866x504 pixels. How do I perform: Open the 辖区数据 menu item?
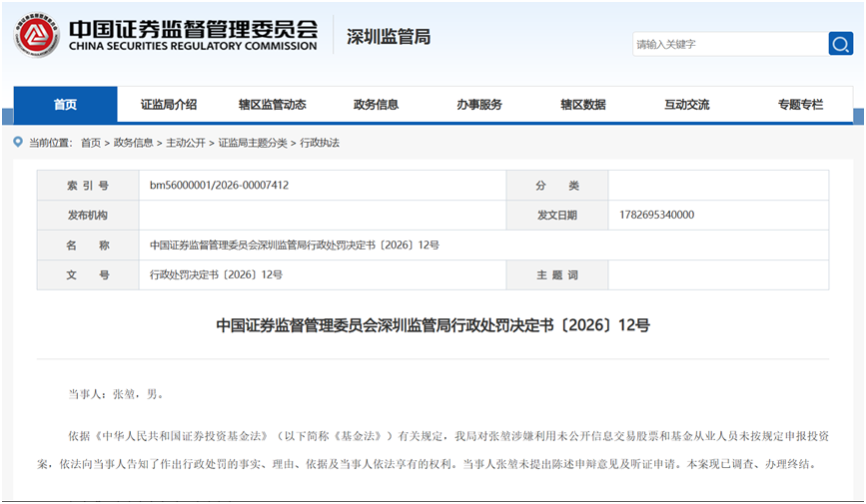click(x=582, y=105)
